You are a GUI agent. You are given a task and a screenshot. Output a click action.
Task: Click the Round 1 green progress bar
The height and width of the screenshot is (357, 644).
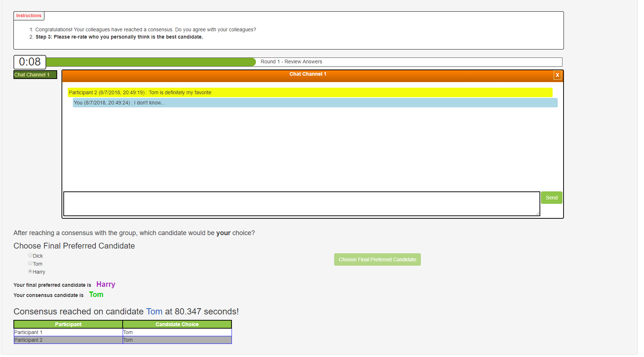(x=151, y=62)
